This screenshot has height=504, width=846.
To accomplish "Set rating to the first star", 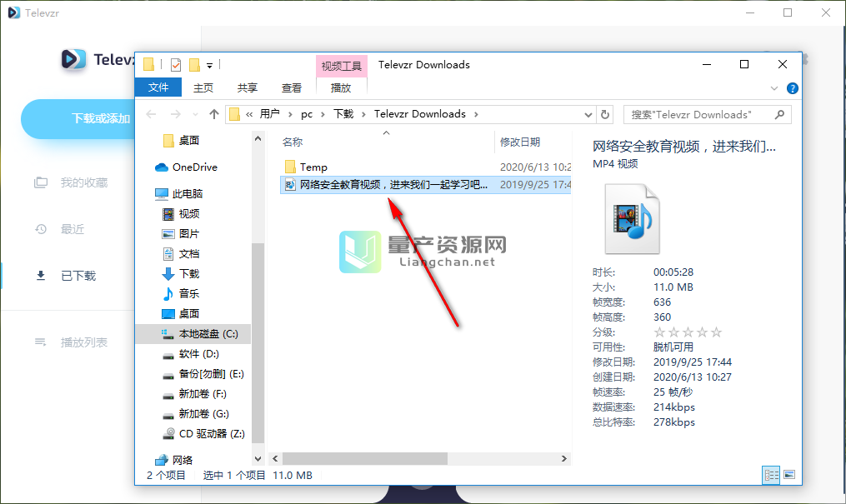I will pyautogui.click(x=659, y=332).
